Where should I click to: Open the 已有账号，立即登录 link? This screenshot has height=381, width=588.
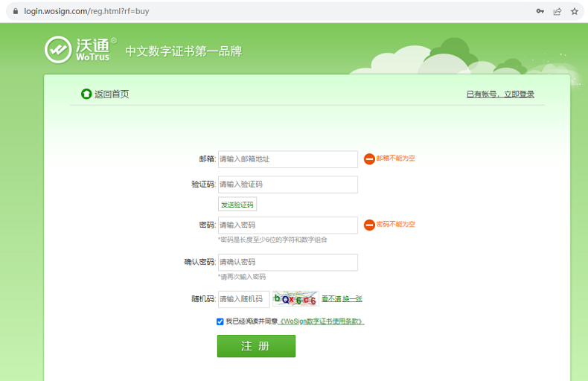point(500,95)
